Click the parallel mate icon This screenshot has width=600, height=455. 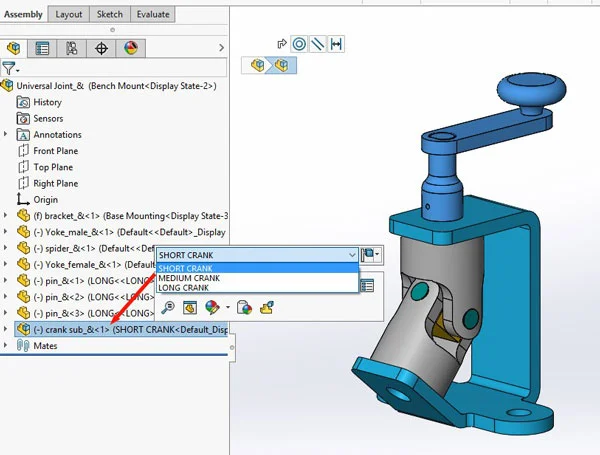[317, 43]
